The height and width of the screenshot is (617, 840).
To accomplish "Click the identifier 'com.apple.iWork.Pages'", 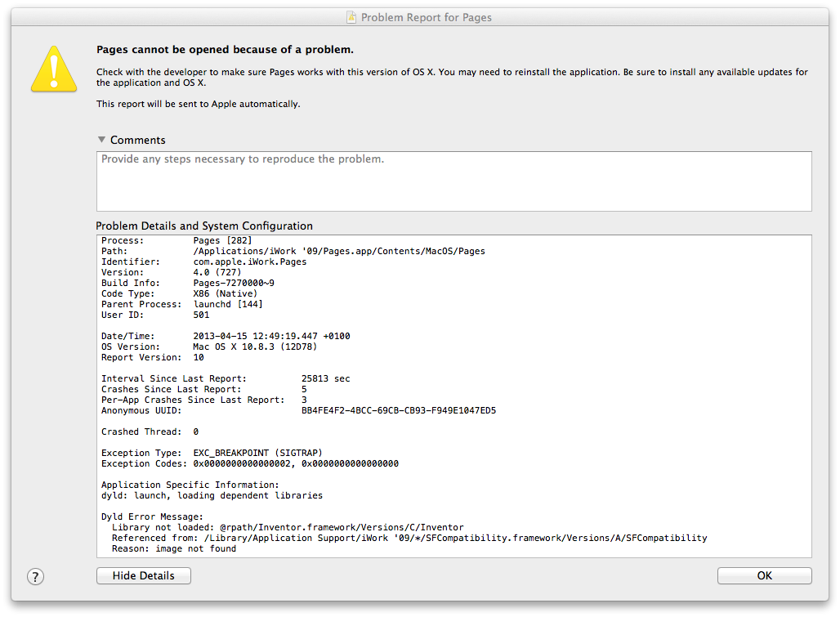I will point(250,262).
